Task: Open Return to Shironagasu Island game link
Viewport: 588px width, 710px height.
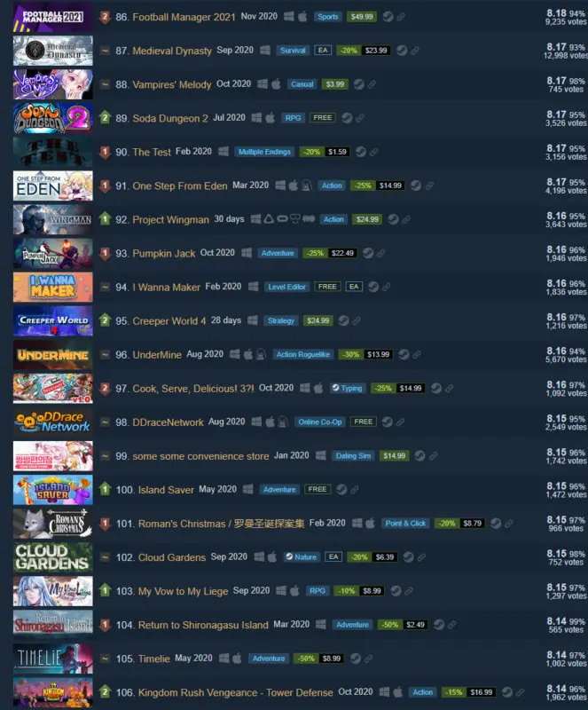Action: 203,625
